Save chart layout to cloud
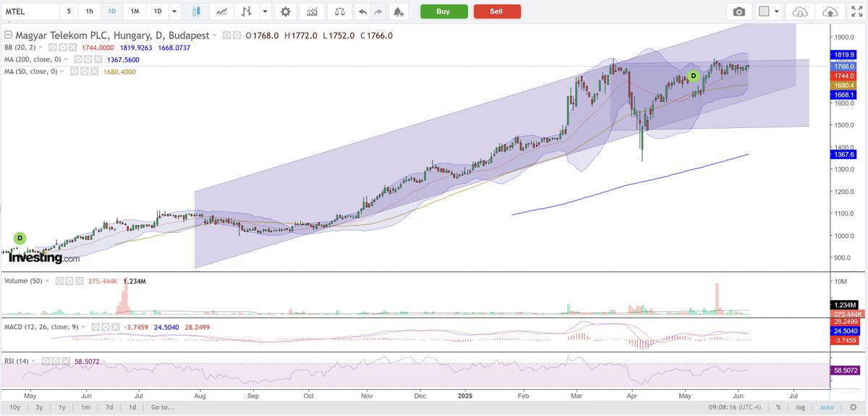This screenshot has height=416, width=868. click(x=832, y=12)
